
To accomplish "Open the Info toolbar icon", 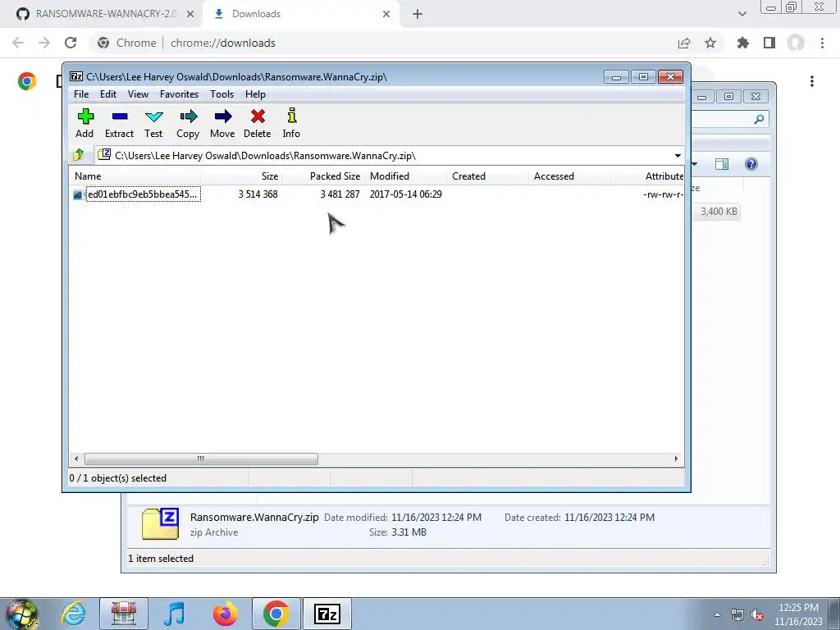I will [x=291, y=123].
